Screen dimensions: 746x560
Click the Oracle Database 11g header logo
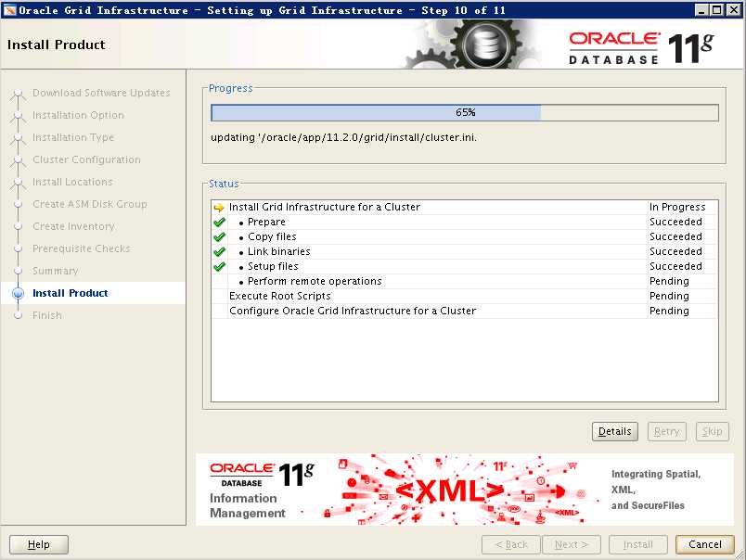coord(641,47)
